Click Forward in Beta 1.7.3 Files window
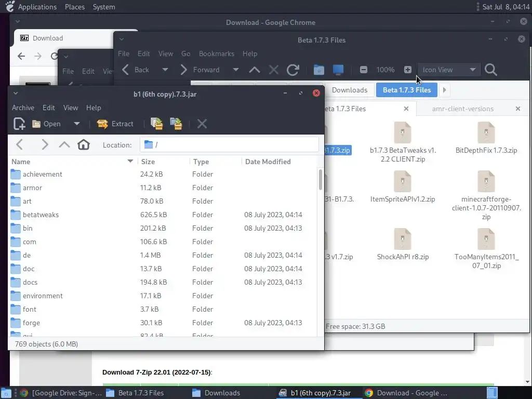Image resolution: width=532 pixels, height=399 pixels. [x=200, y=70]
